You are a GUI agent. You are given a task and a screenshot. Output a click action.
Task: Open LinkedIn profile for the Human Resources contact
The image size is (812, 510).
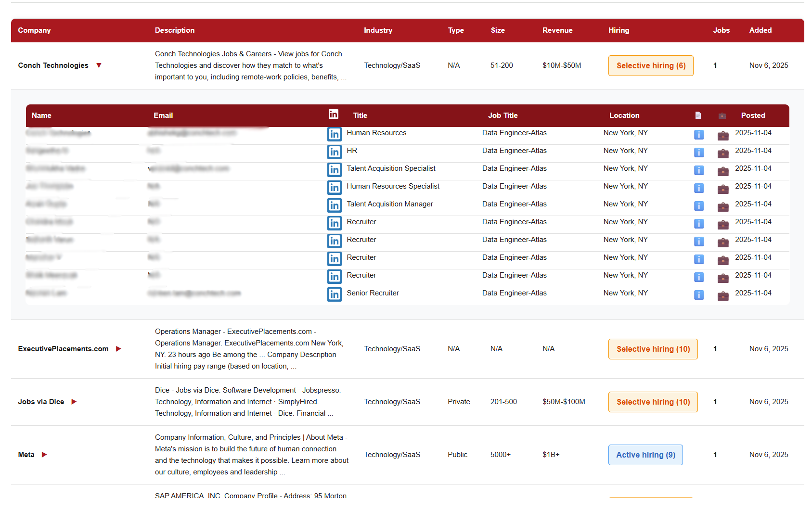(x=334, y=134)
